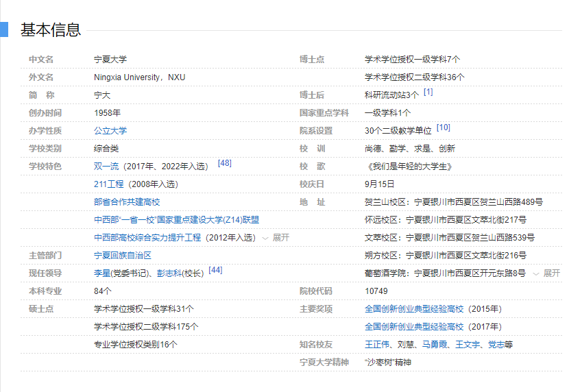Open the 部省合作共建高校 link
The image size is (569, 392).
point(126,202)
